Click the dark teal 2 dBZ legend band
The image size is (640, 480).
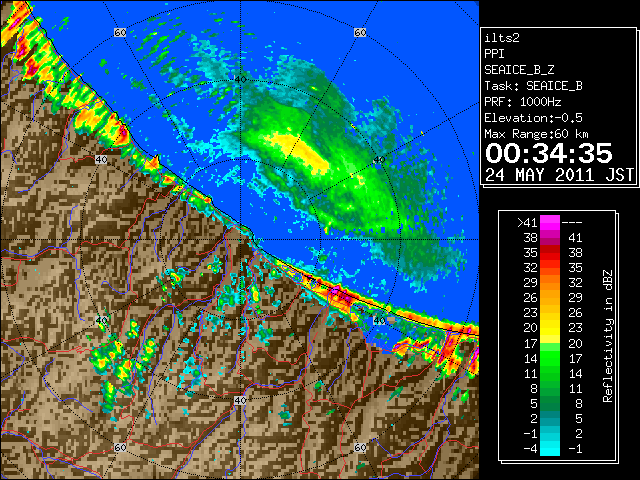tap(550, 418)
